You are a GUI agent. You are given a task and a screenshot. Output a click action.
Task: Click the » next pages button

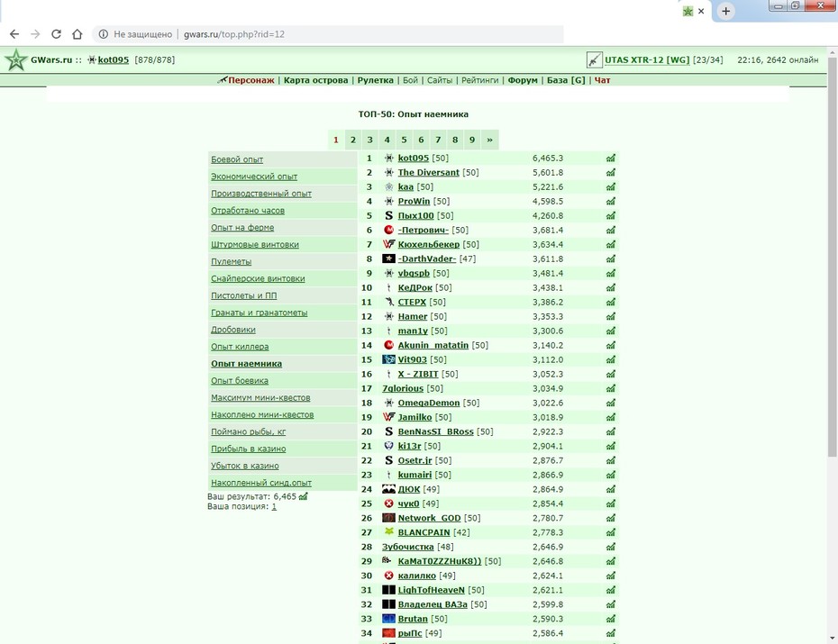(x=489, y=140)
